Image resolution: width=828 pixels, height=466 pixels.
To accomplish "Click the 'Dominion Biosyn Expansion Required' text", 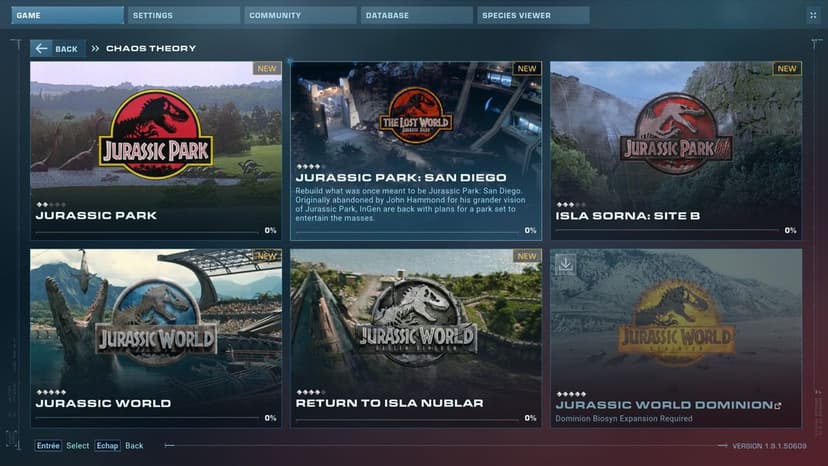I will (624, 418).
